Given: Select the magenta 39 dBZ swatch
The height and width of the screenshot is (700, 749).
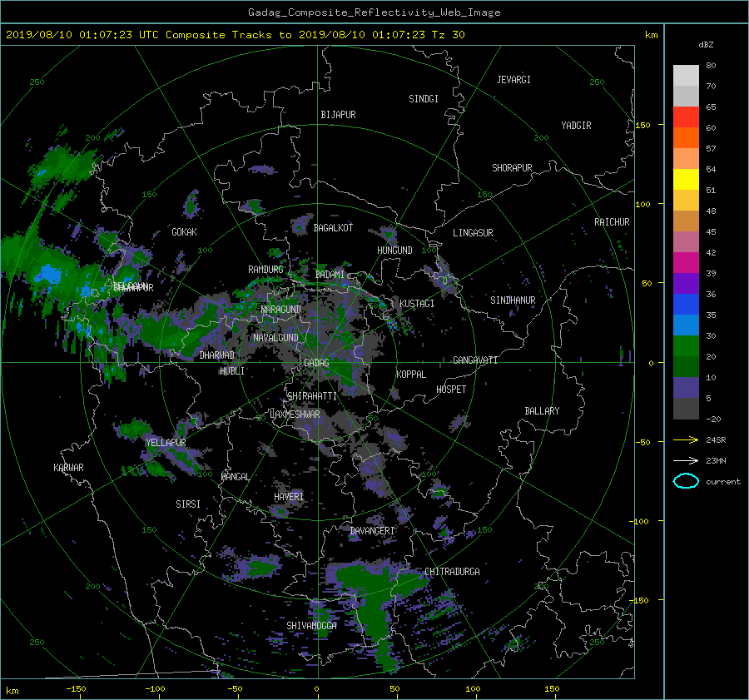Looking at the screenshot, I should [x=686, y=263].
